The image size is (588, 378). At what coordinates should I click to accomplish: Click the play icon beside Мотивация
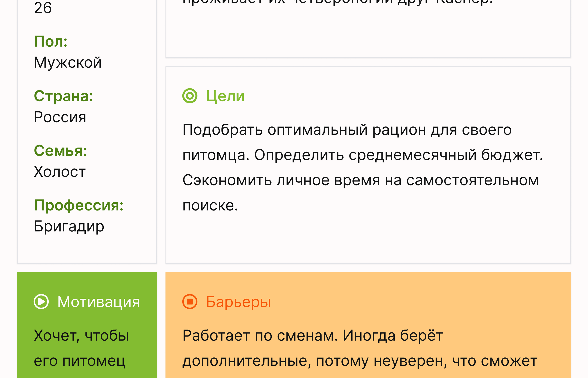click(x=41, y=301)
